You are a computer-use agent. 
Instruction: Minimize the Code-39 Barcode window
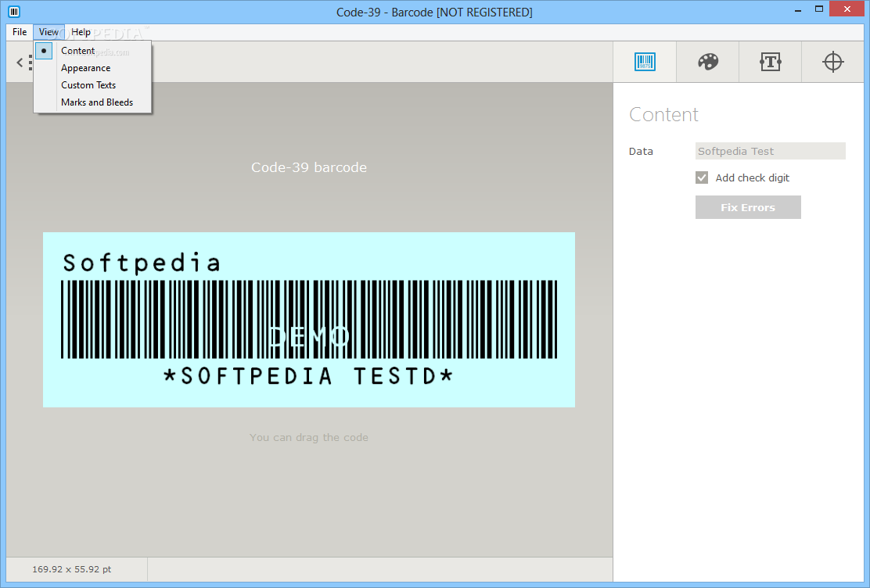tap(798, 9)
